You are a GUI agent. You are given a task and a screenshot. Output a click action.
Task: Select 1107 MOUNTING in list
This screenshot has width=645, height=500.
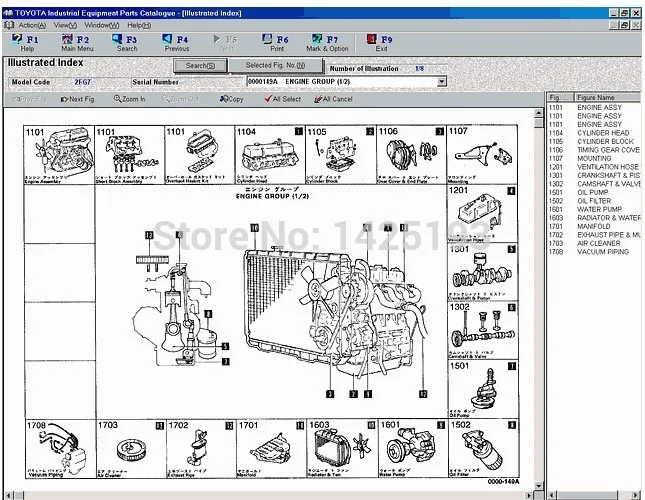click(594, 158)
